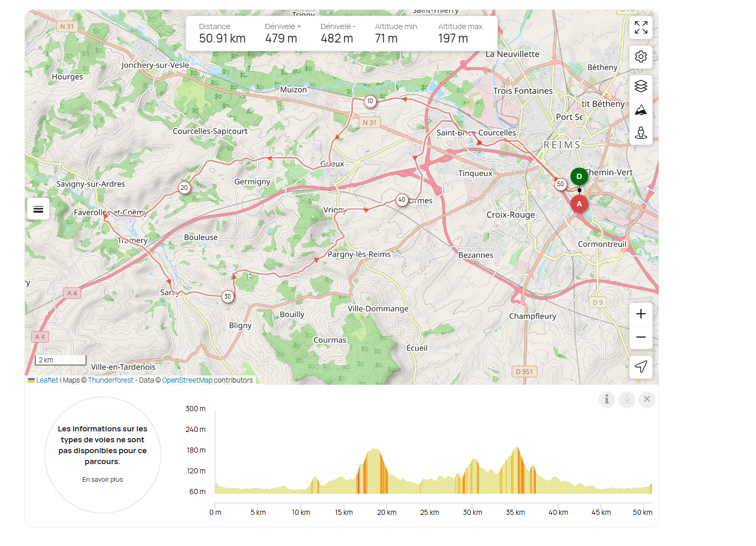Open OpenStreetMap contributors link
The image size is (756, 546).
(187, 380)
